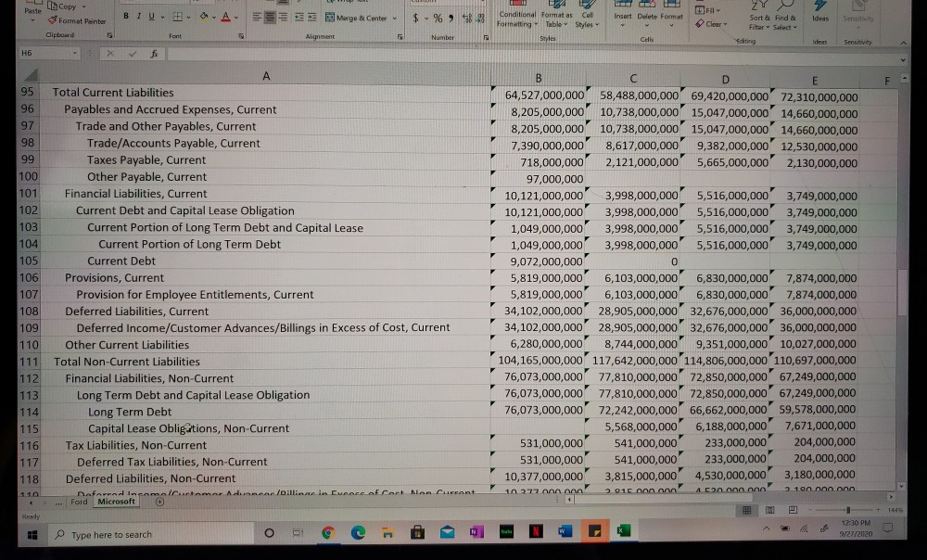Apply italic formatting

(138, 17)
